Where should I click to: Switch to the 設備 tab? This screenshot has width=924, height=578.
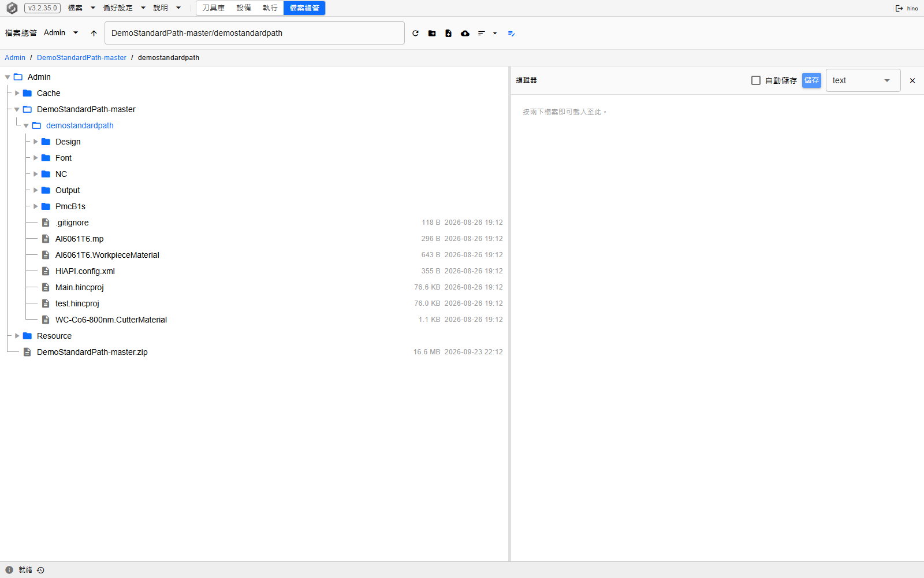tap(244, 8)
